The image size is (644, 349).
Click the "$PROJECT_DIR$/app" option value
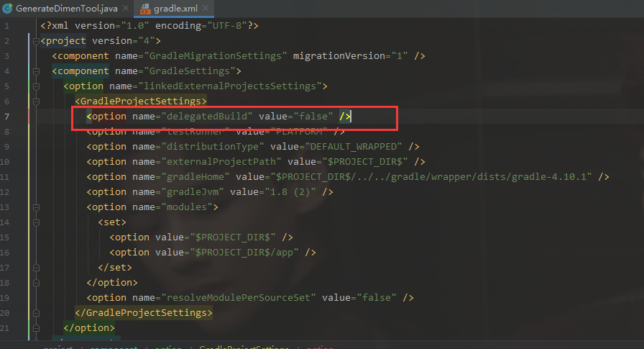tap(244, 253)
